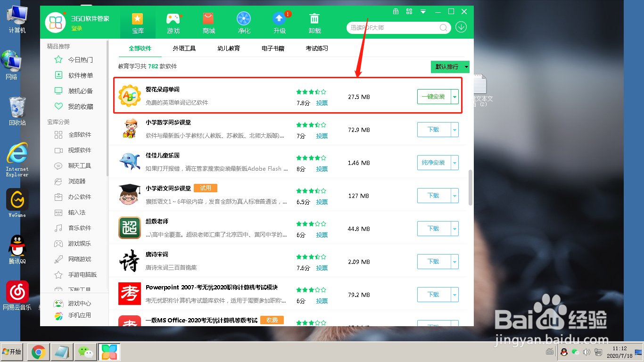The image size is (644, 362).
Task: Expand download arrow for 超级老师
Action: pyautogui.click(x=455, y=229)
